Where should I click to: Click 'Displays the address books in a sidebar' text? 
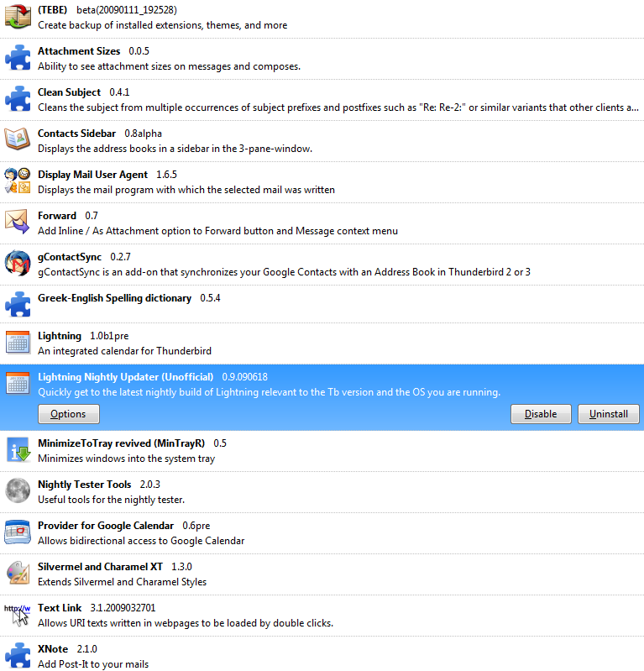tap(175, 149)
